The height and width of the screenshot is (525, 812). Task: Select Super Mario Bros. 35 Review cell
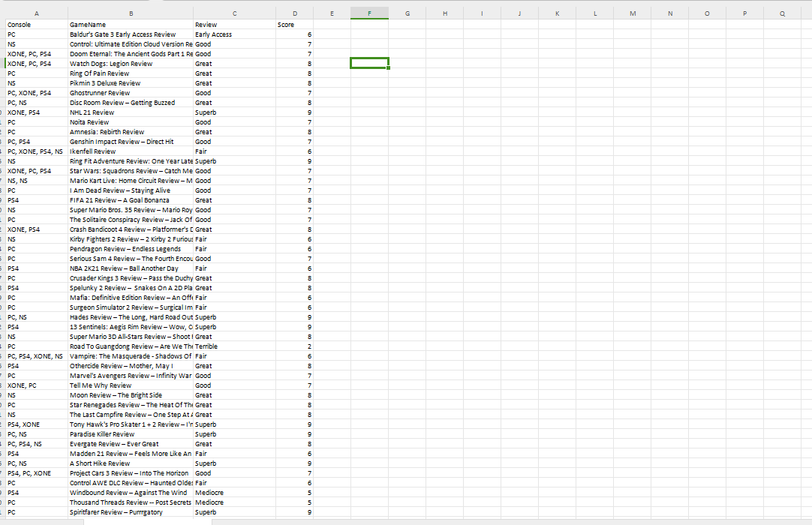[x=131, y=210]
